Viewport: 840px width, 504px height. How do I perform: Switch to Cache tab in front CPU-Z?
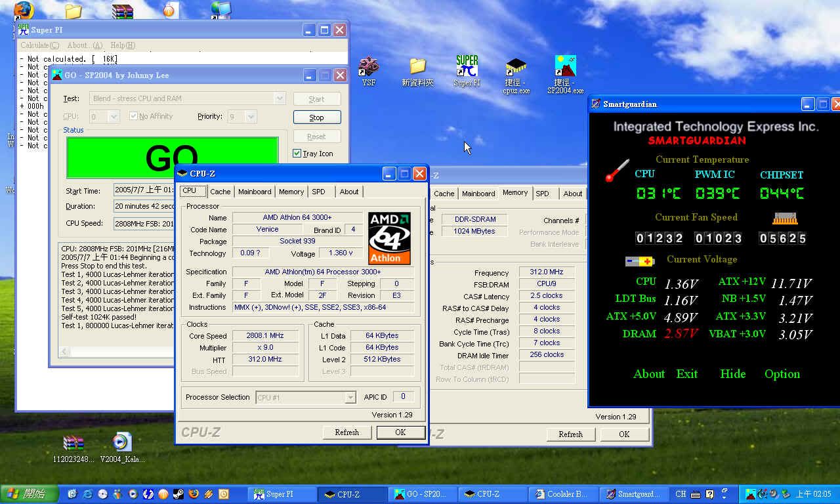tap(220, 192)
